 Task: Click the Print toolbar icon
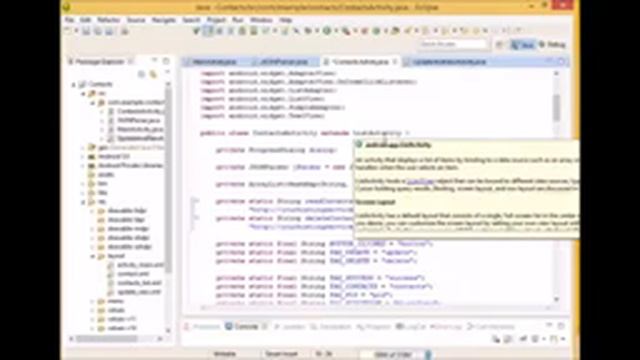[x=109, y=31]
